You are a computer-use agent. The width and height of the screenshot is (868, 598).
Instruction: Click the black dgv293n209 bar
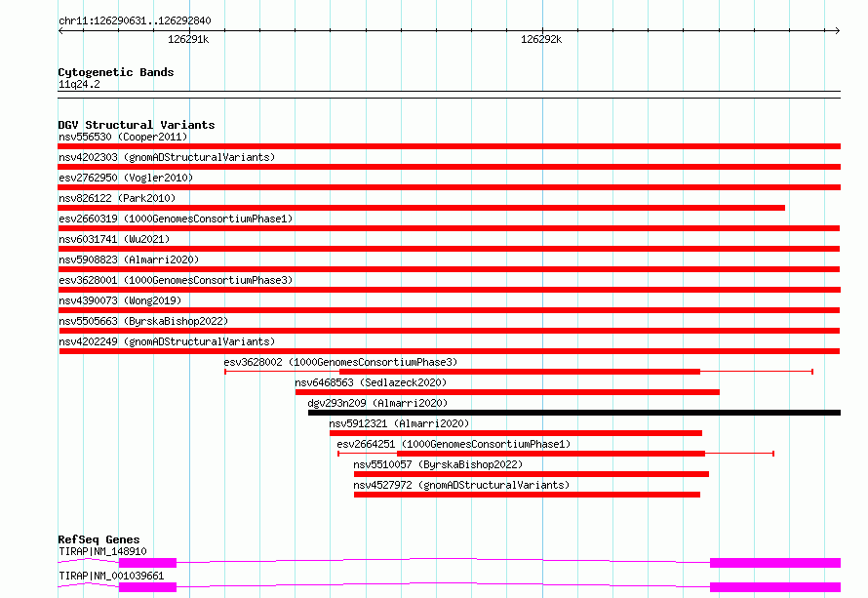(x=574, y=413)
